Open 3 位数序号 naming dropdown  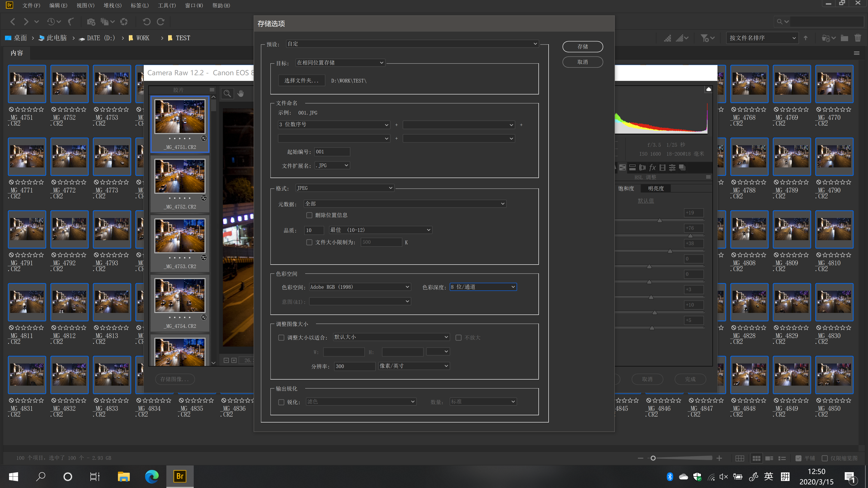coord(334,125)
